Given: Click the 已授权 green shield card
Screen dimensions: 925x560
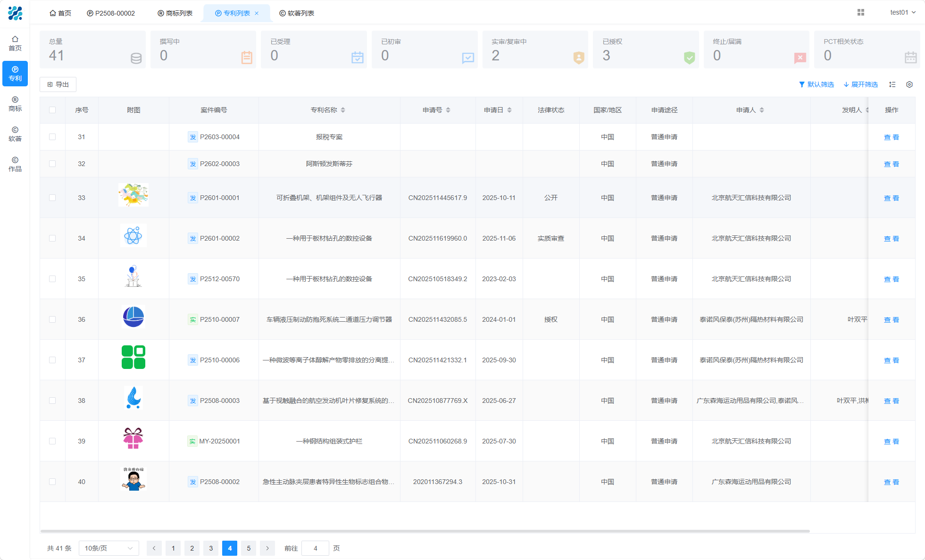Looking at the screenshot, I should 646,50.
